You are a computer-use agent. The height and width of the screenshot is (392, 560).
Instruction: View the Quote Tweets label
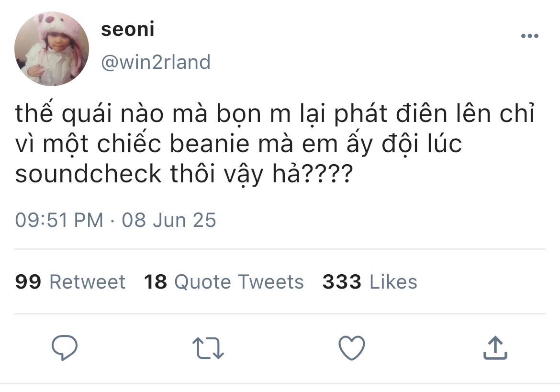pos(239,282)
